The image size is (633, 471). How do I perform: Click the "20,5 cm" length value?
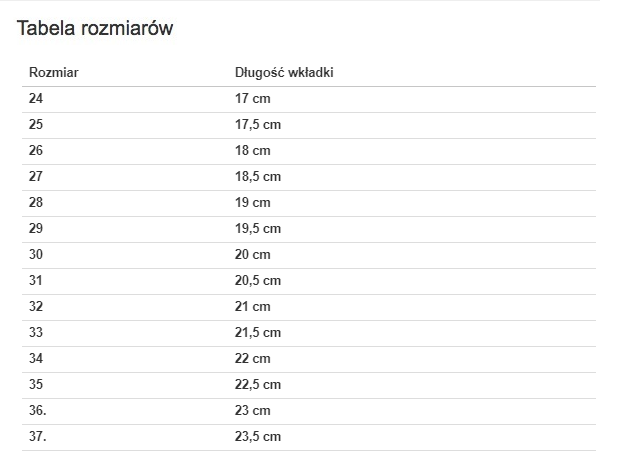pyautogui.click(x=258, y=281)
